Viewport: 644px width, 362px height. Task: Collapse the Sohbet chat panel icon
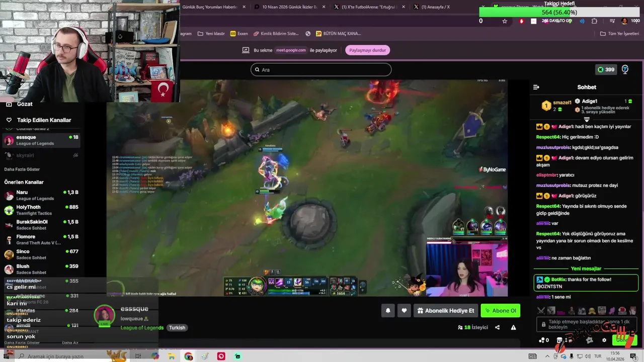coord(536,87)
